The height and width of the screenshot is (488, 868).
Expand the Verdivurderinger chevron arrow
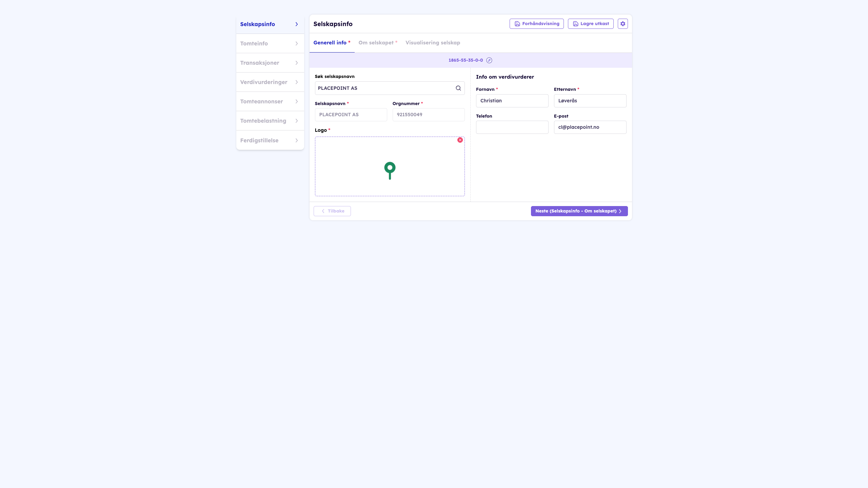[297, 82]
